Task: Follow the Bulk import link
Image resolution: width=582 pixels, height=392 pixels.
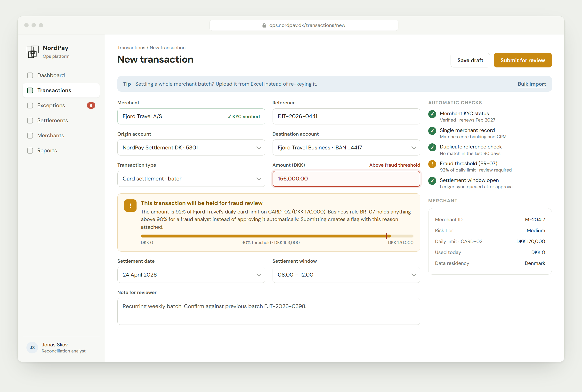Action: (x=532, y=84)
